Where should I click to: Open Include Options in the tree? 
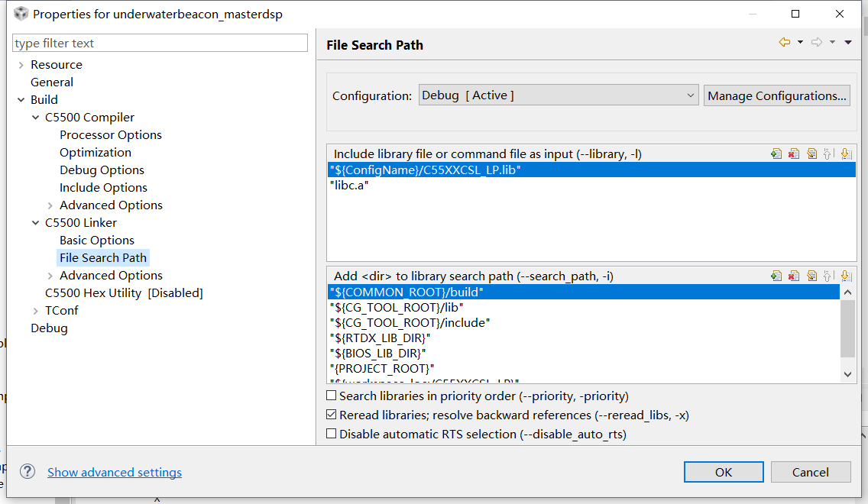click(103, 187)
